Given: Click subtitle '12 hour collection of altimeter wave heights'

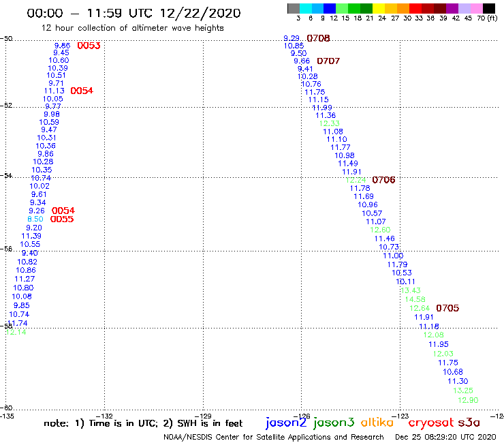Looking at the screenshot, I should pos(132,28).
